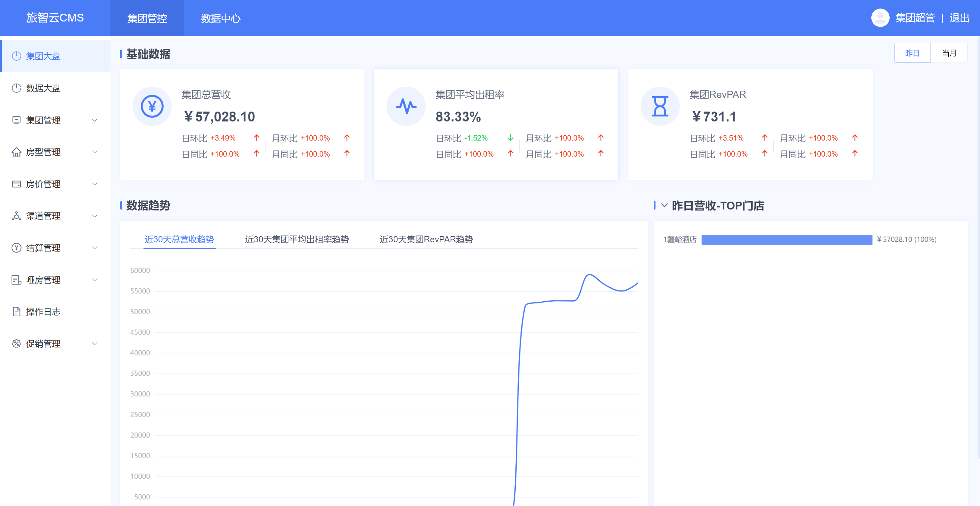Click the 集团管理 monitor icon
The width and height of the screenshot is (980, 506).
coord(16,120)
